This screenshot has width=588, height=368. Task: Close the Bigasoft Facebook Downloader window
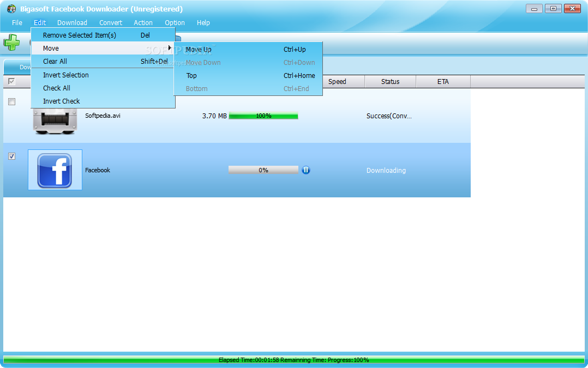click(572, 9)
